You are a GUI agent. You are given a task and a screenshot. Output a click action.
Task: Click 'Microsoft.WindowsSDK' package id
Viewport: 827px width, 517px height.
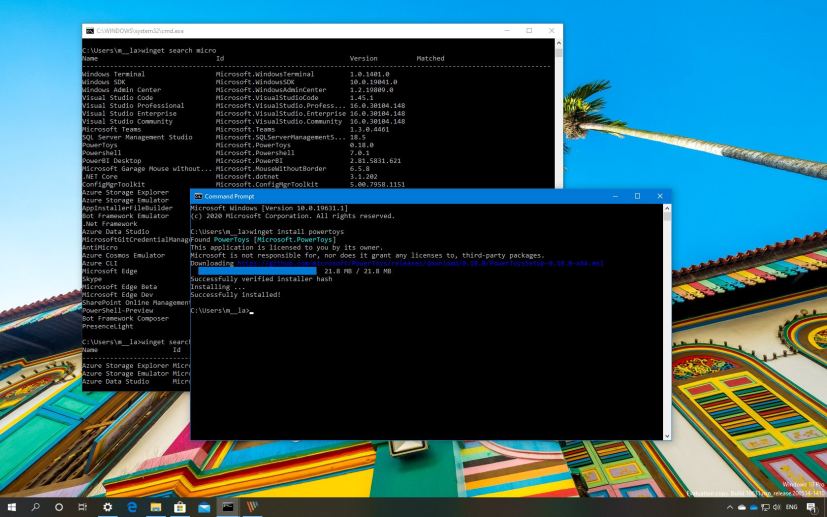point(255,82)
